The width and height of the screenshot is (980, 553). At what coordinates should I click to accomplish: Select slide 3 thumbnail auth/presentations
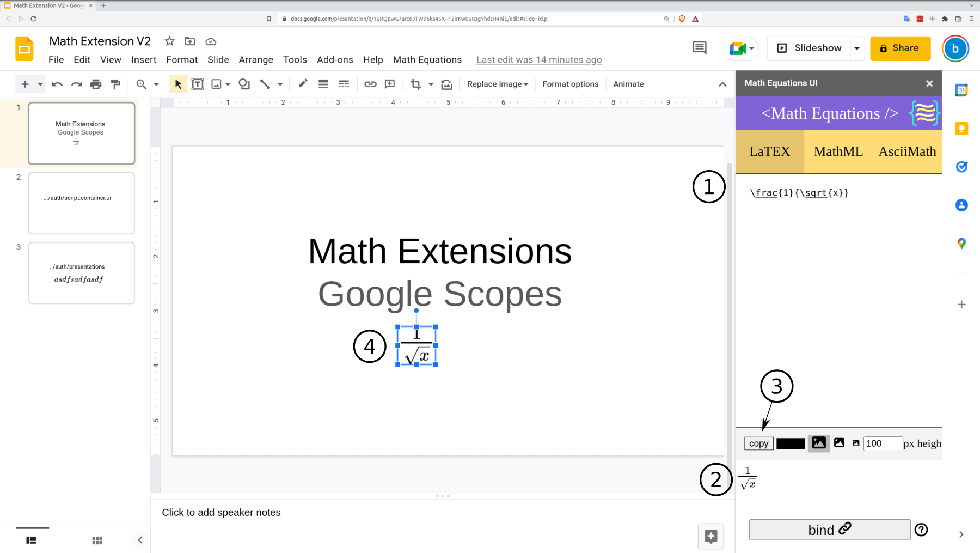(82, 273)
